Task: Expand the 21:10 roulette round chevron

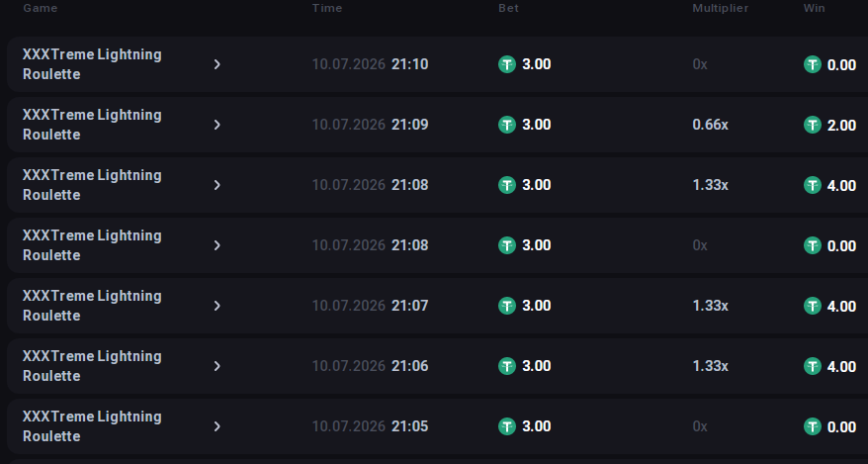Action: [217, 64]
